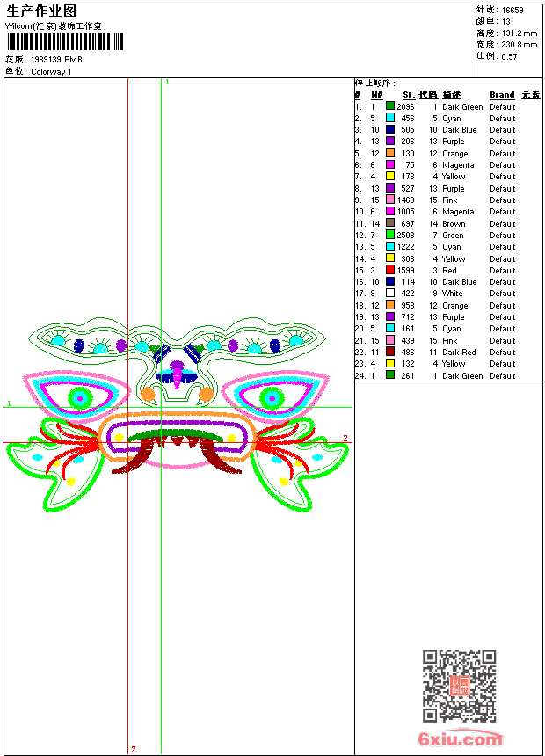Image resolution: width=545 pixels, height=756 pixels.
Task: Select the stitch count '2096'
Action: click(x=405, y=106)
